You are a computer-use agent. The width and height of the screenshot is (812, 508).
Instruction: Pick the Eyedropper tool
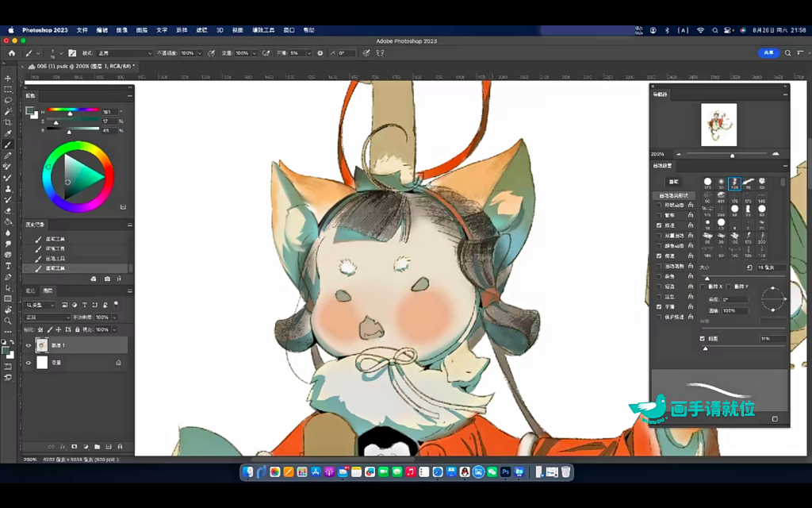[x=8, y=133]
